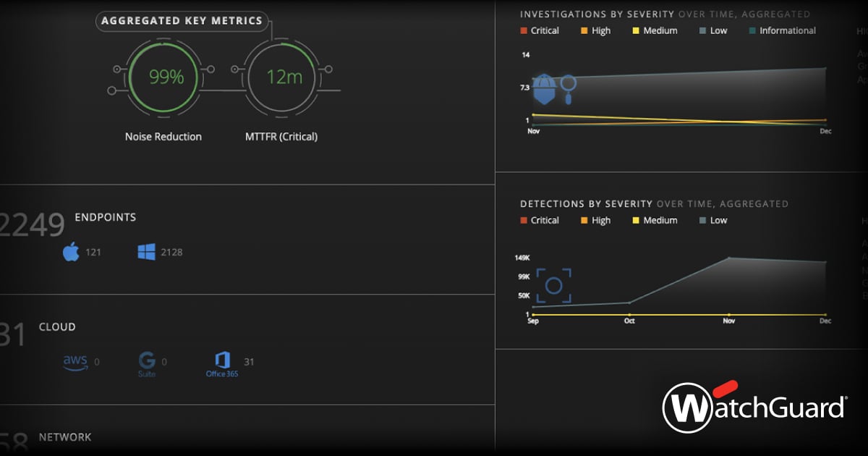Select the Noise Reduction label
Image resolution: width=868 pixels, height=456 pixels.
click(x=163, y=136)
